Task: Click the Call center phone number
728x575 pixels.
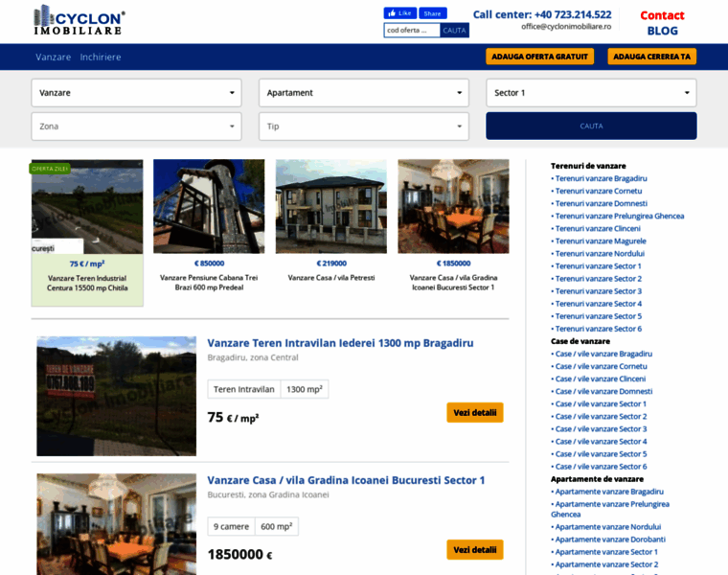Action: coord(573,15)
